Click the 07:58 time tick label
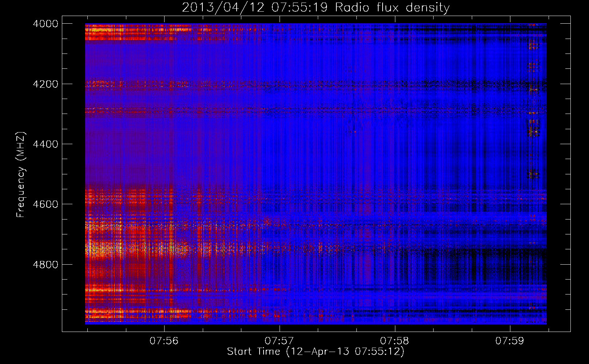 [x=395, y=341]
